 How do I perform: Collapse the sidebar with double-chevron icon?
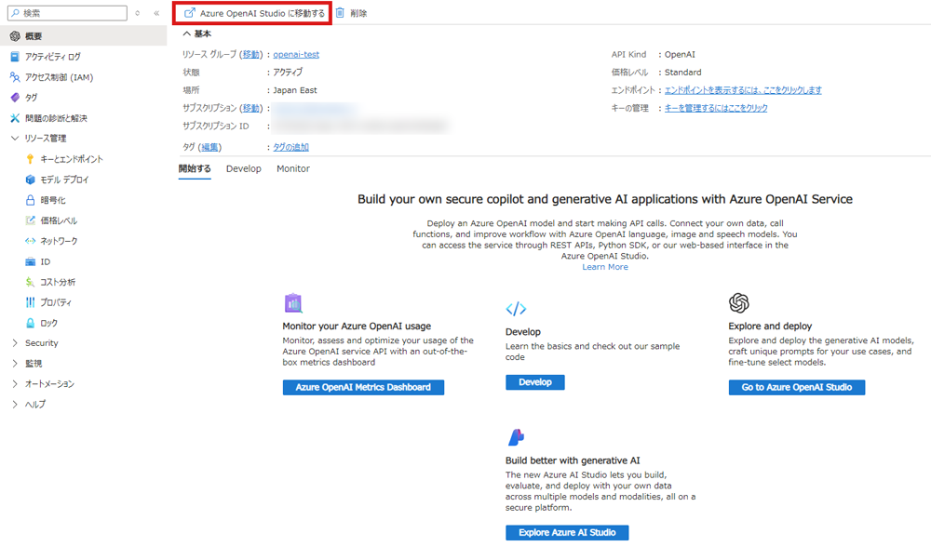156,13
